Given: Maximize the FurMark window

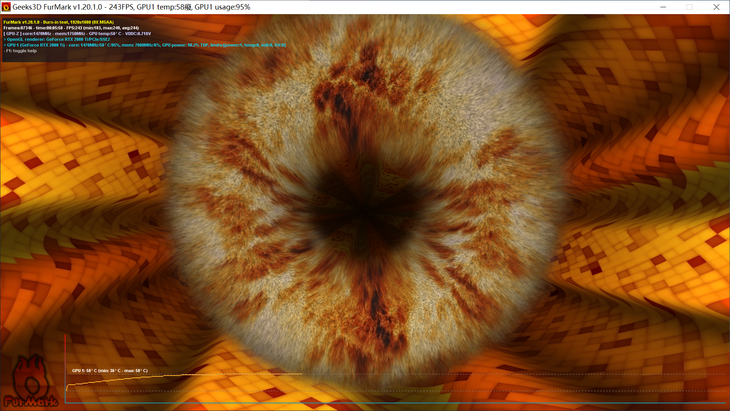Looking at the screenshot, I should pyautogui.click(x=689, y=7).
